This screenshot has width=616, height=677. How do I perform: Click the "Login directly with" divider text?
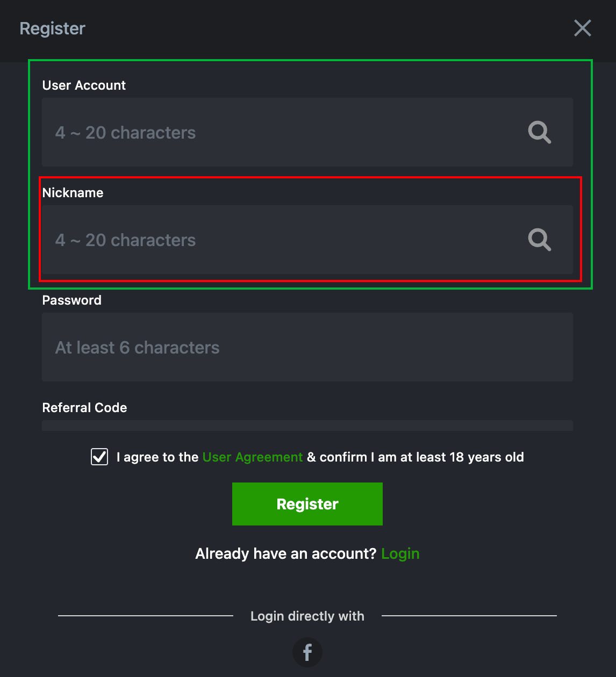pyautogui.click(x=307, y=616)
